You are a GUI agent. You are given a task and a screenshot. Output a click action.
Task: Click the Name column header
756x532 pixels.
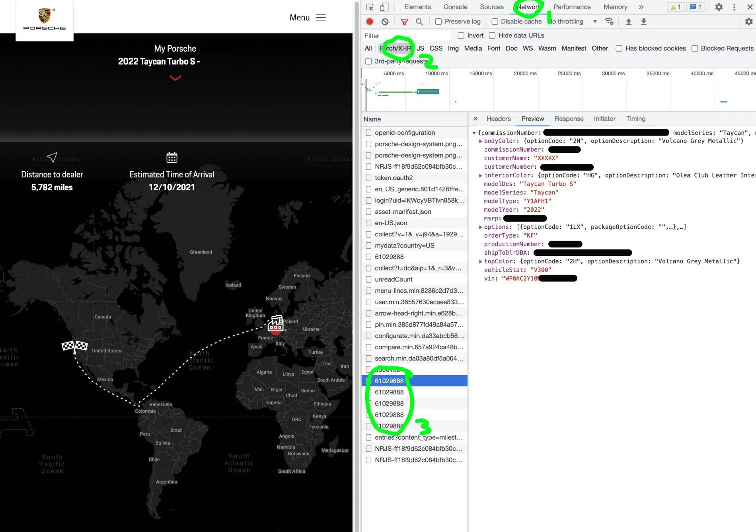(x=414, y=119)
